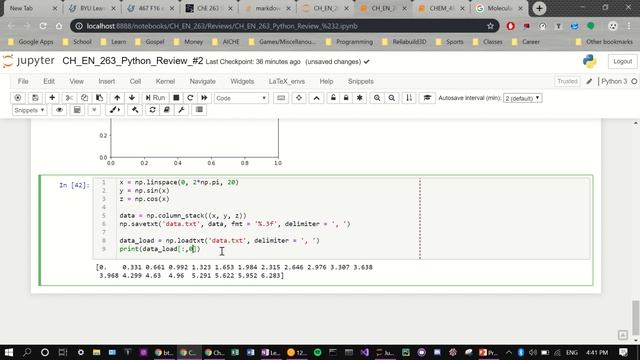
Task: Open the Snippets toolbar dropdown
Action: 29,110
